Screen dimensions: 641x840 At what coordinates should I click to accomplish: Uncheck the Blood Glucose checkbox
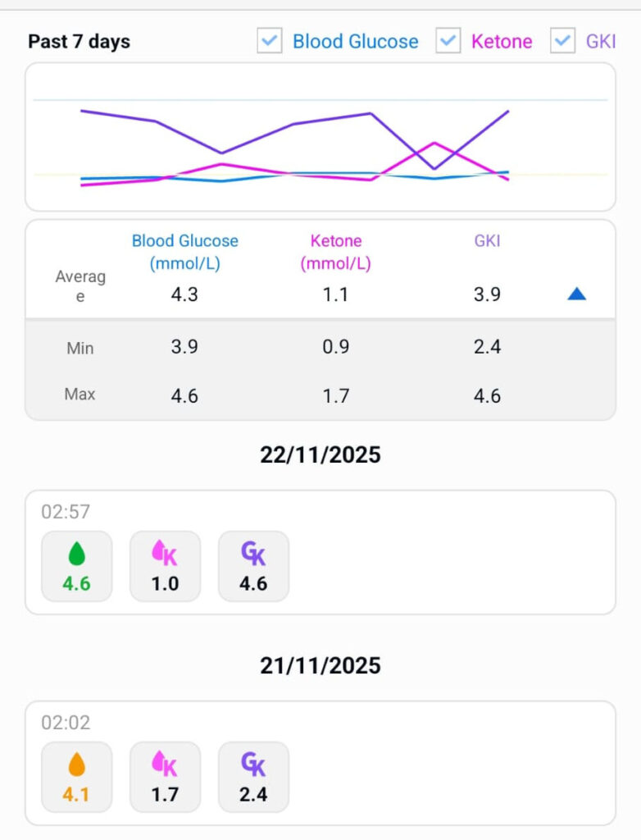coord(270,41)
